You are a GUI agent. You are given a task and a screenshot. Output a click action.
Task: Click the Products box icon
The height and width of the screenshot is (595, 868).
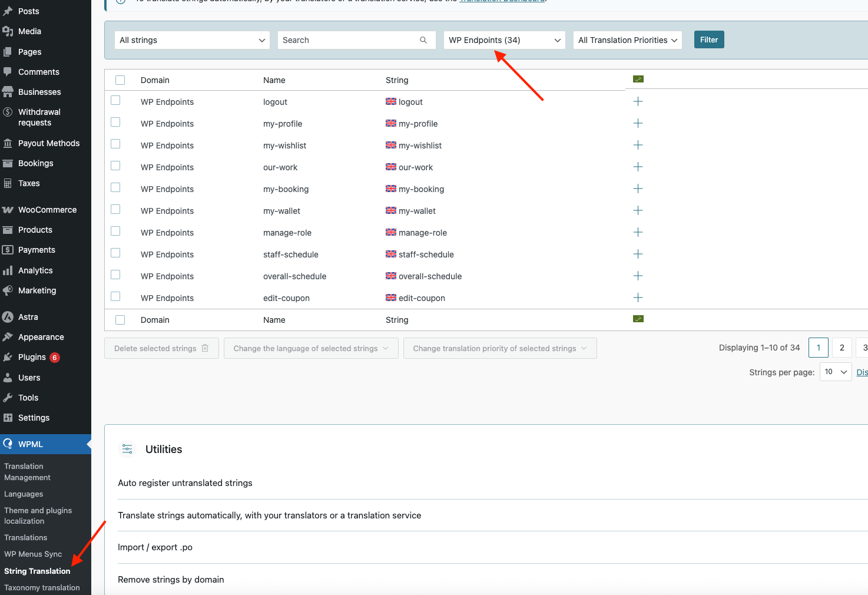point(8,230)
